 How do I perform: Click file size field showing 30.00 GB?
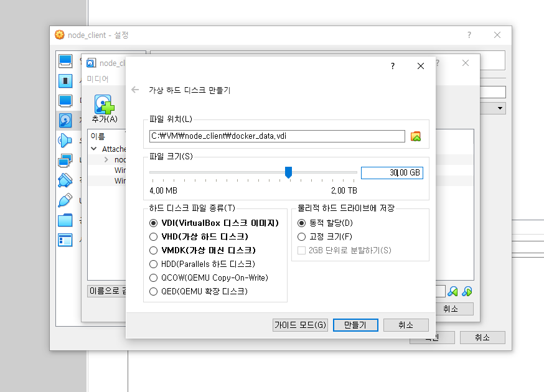click(392, 173)
